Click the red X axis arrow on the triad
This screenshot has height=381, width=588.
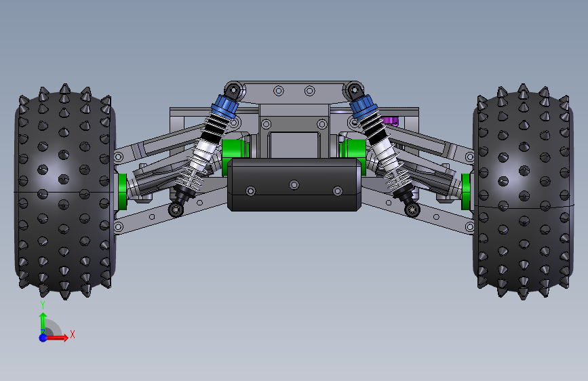click(58, 338)
